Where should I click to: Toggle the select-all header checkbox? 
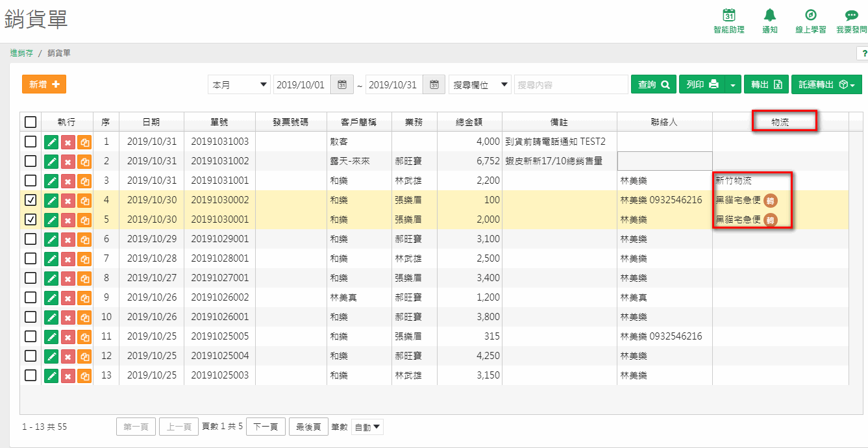click(x=31, y=121)
